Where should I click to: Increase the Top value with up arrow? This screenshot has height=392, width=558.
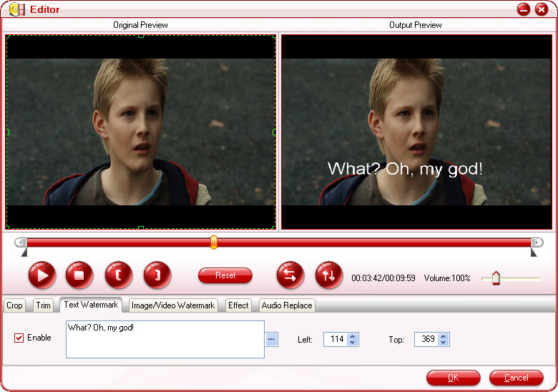(x=443, y=336)
